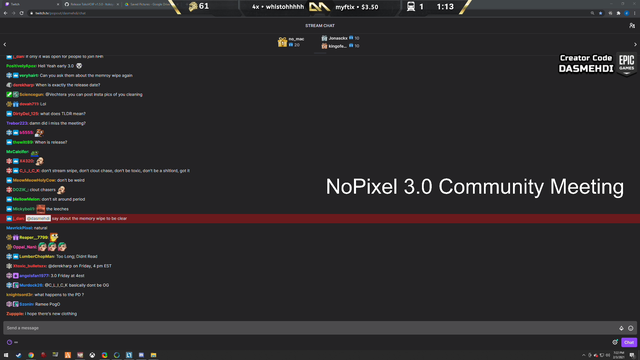This screenshot has height=360, width=640.
Task: Click emote in Mickyboii1 message
Action: pyautogui.click(x=41, y=209)
